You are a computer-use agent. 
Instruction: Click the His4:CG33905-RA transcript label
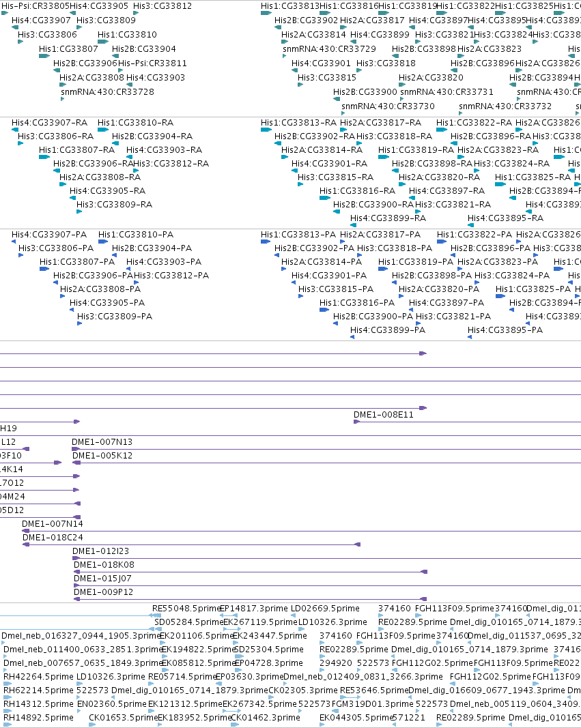tap(107, 191)
